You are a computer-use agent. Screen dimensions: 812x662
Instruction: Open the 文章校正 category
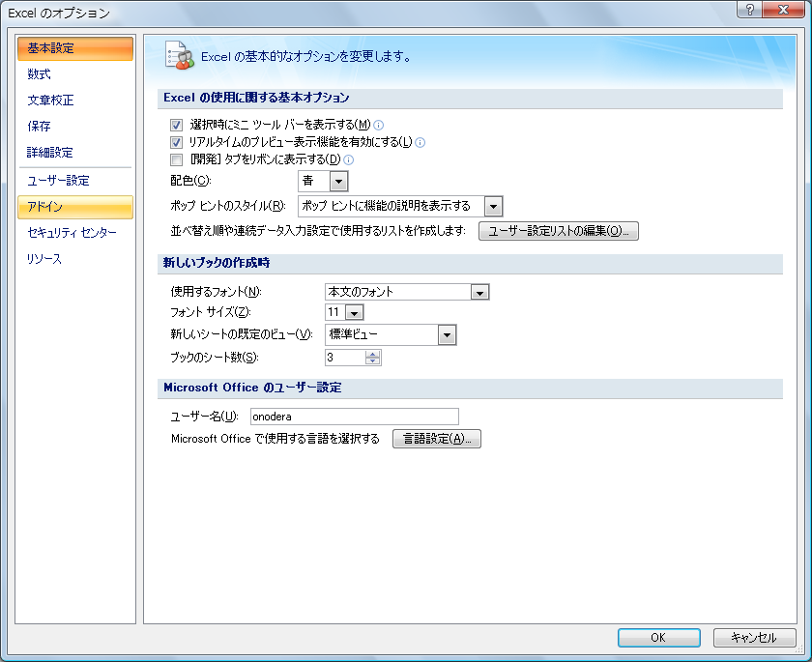(x=75, y=101)
